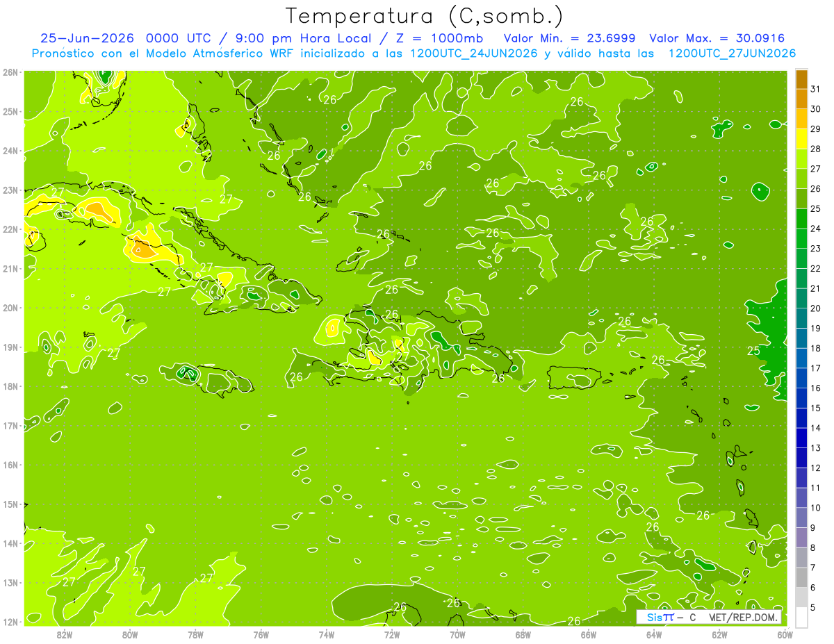Select the longitude axis label 66W
This screenshot has width=834, height=644.
tap(589, 634)
